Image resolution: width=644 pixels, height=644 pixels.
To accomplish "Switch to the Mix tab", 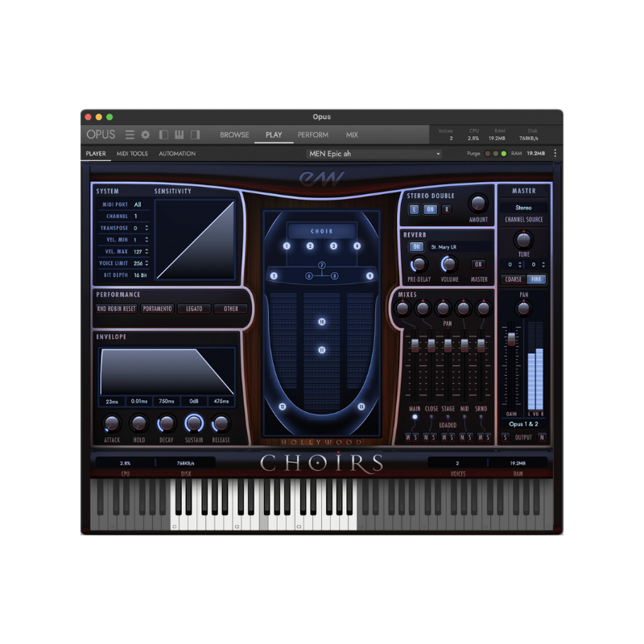I will click(x=352, y=134).
